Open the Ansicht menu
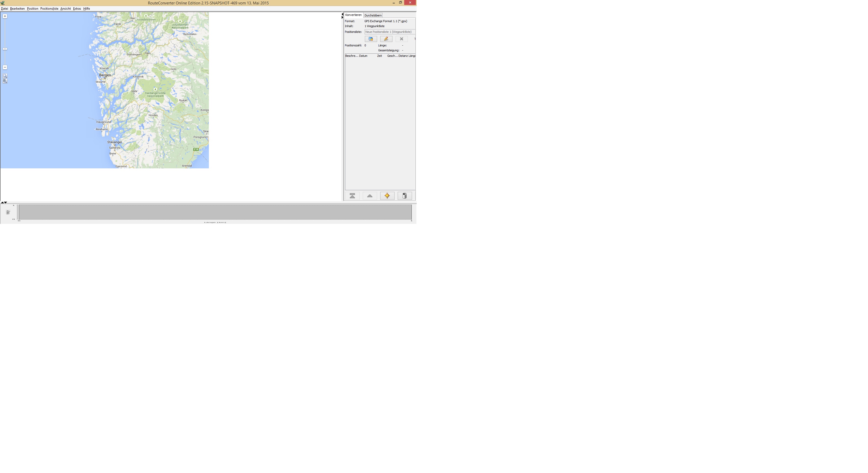Image resolution: width=868 pixels, height=473 pixels. [x=65, y=9]
